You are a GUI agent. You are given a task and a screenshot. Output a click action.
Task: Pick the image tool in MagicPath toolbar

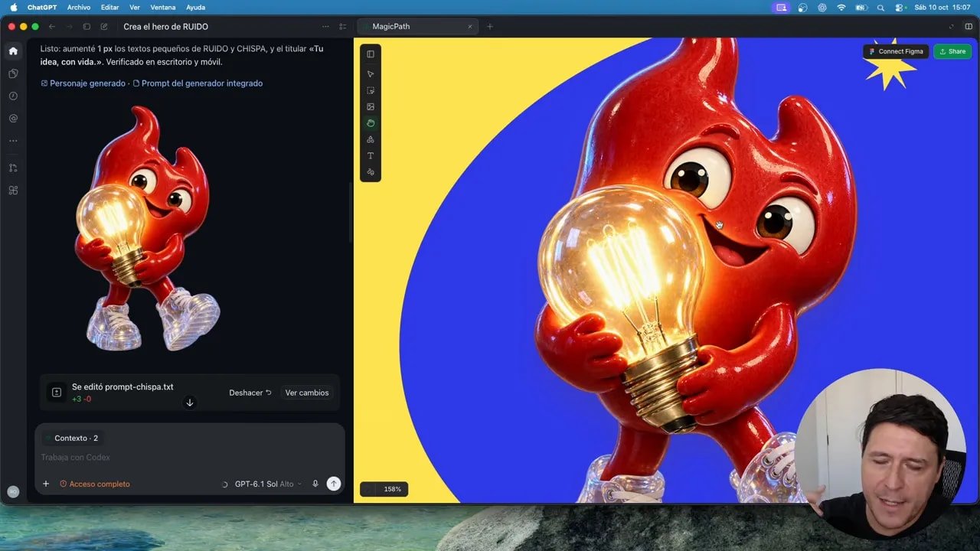[x=371, y=106]
